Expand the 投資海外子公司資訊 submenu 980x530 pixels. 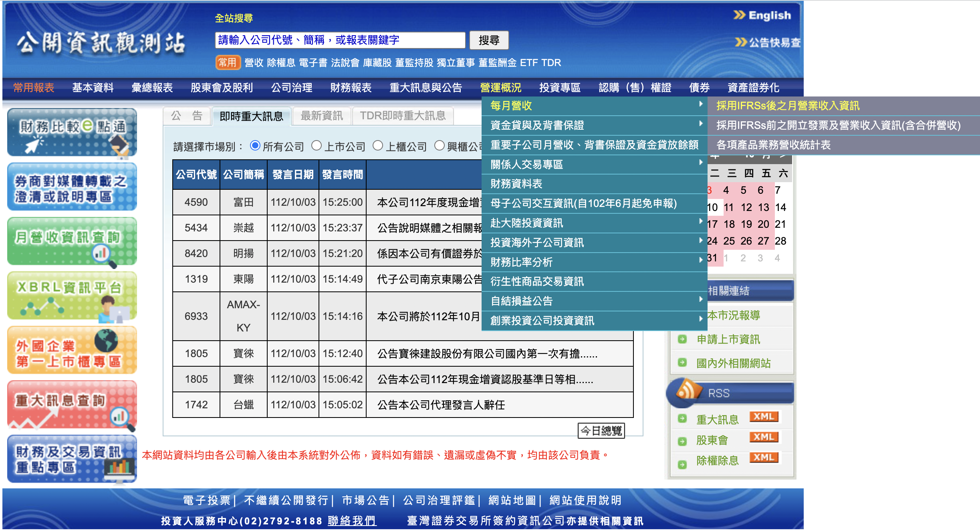[x=595, y=243]
